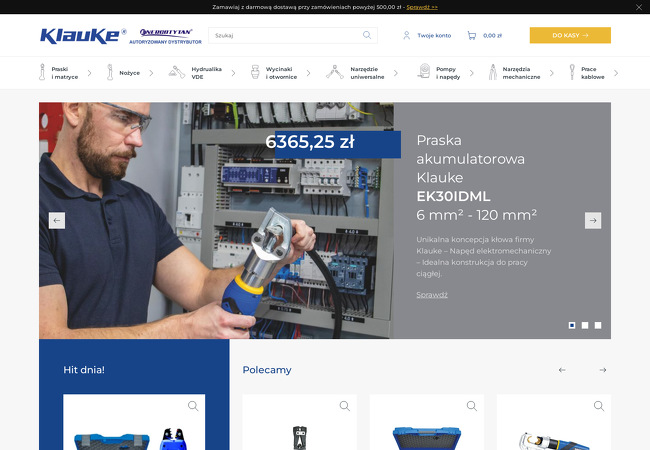Screen dimensions: 650x450
Task: Select the first slider dot
Action: [572, 325]
